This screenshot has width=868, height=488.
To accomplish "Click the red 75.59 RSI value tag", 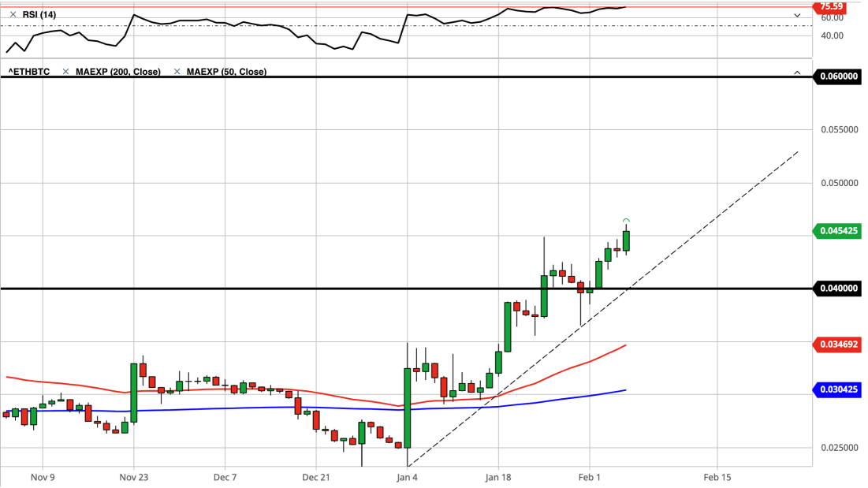I will 830,6.
